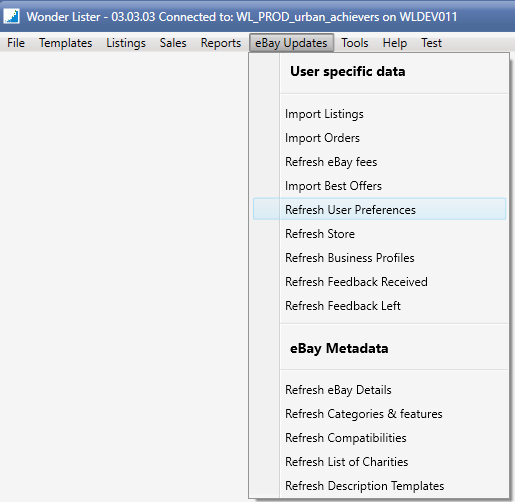This screenshot has width=515, height=502.
Task: Open the Test menu
Action: (x=431, y=43)
